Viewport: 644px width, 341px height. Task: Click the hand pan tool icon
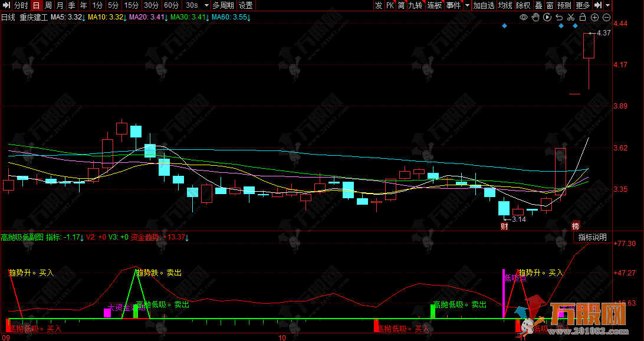pyautogui.click(x=535, y=18)
